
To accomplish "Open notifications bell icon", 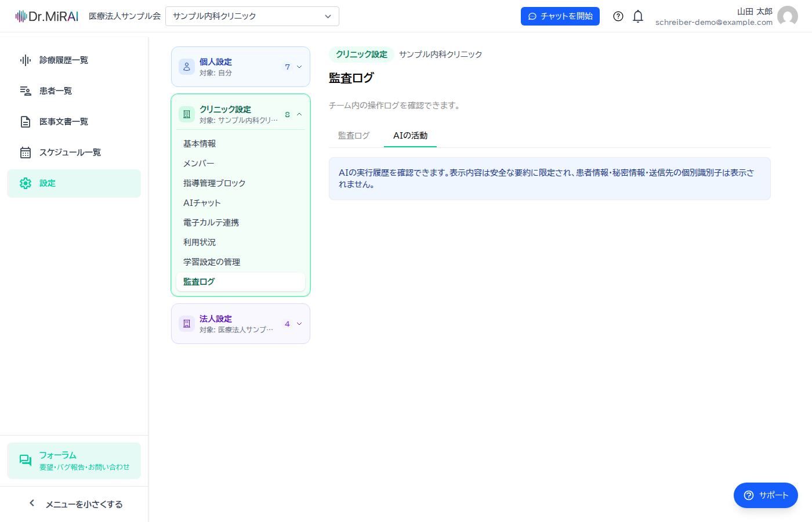I will coord(638,16).
